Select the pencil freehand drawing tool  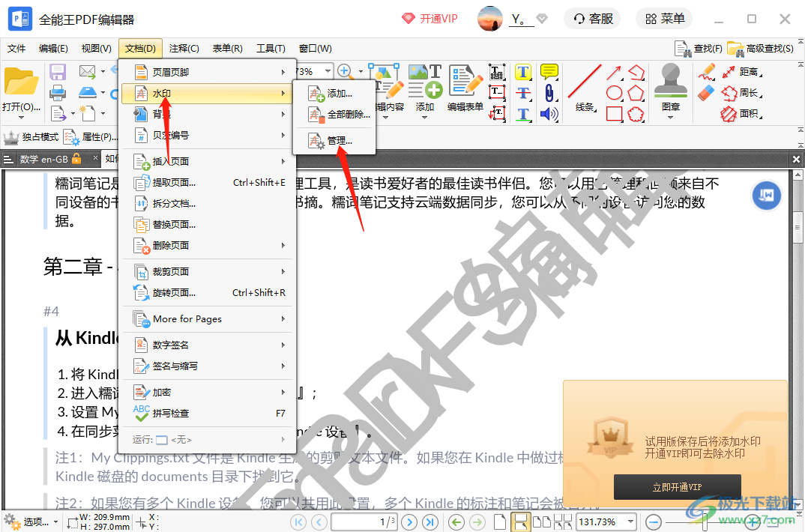click(707, 72)
